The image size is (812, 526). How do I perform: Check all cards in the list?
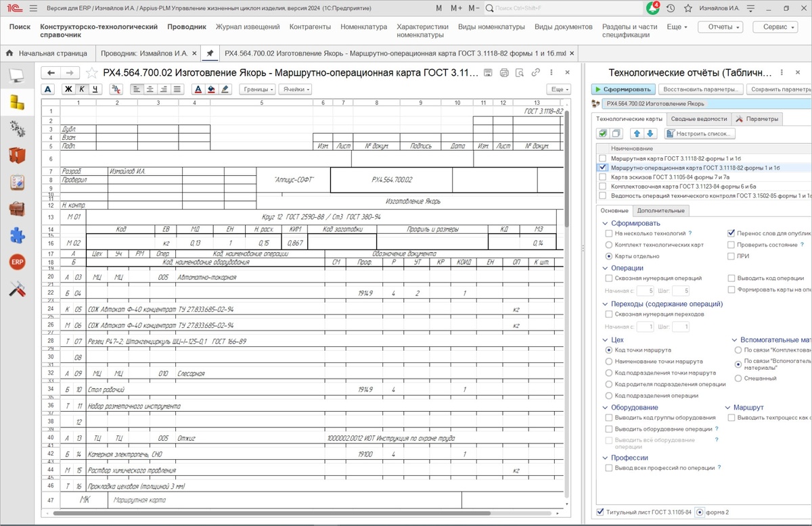point(603,134)
